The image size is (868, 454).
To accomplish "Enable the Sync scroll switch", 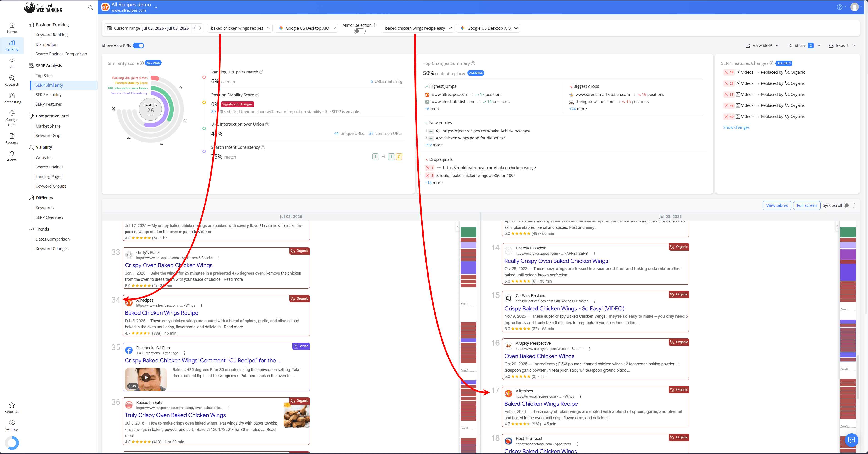I will point(849,205).
